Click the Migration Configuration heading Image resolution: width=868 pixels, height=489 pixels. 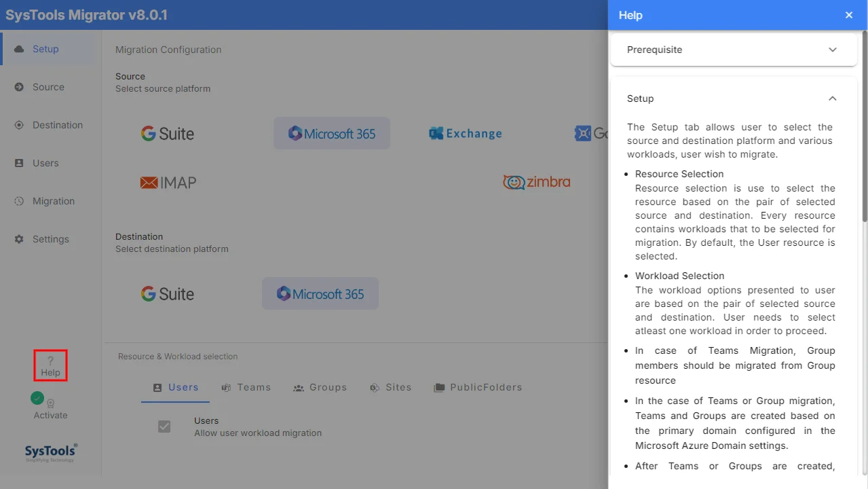(168, 50)
